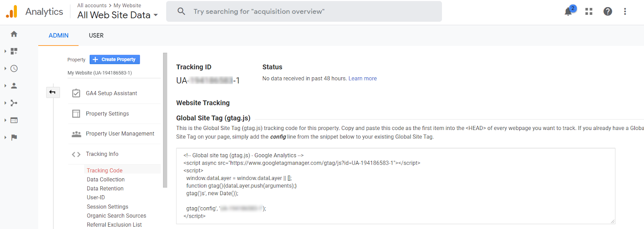Viewport: 644px width, 229px height.
Task: Click the Global Site Tag (gtag.js) heading
Action: [x=213, y=118]
